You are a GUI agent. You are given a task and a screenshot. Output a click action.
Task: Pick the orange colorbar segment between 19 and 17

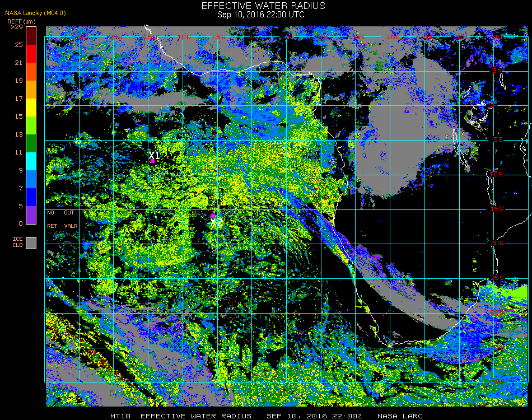31,90
